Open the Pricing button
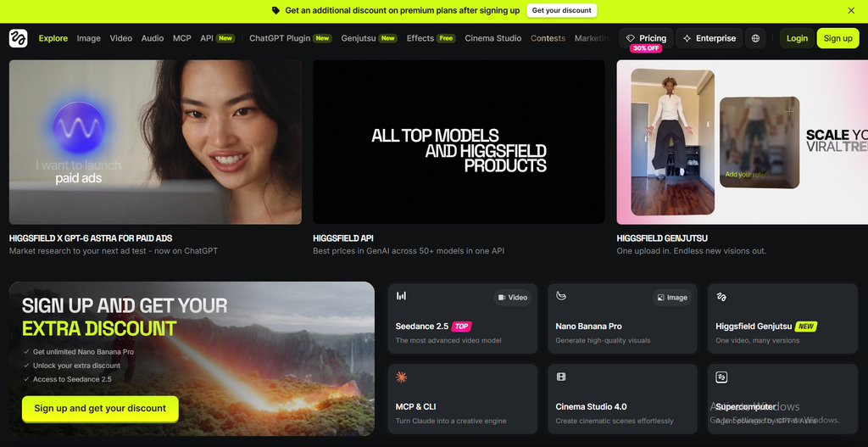The width and height of the screenshot is (868, 447). (646, 38)
